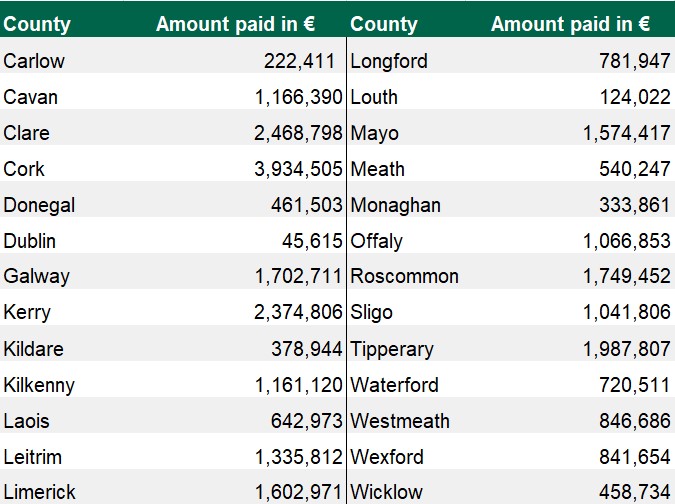Click the Carlow county cell

click(x=34, y=61)
